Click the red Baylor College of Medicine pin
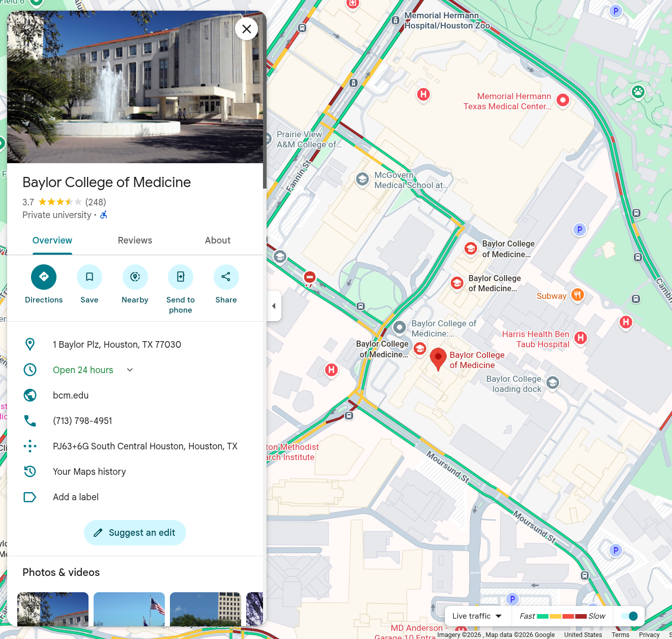This screenshot has width=672, height=639. [x=438, y=359]
